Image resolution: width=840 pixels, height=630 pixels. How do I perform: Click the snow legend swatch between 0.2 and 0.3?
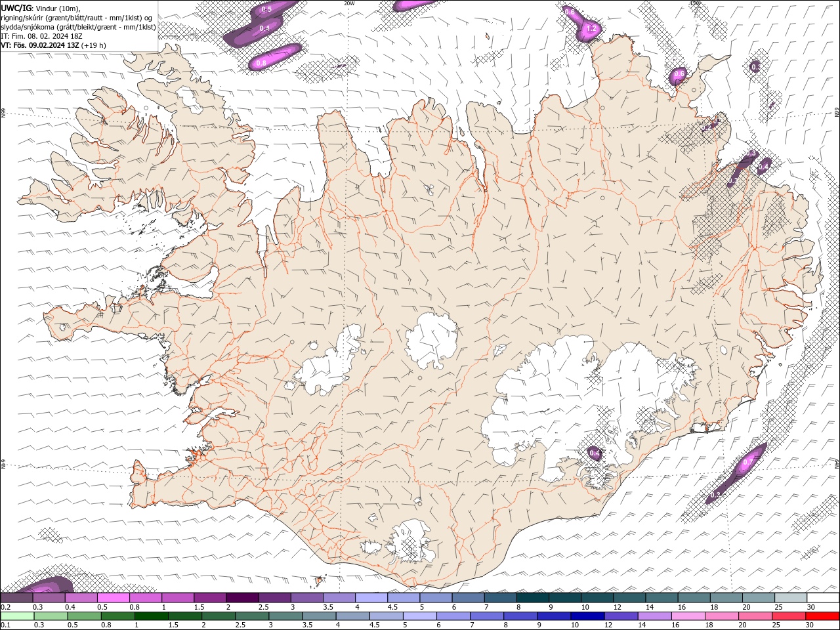[16, 598]
